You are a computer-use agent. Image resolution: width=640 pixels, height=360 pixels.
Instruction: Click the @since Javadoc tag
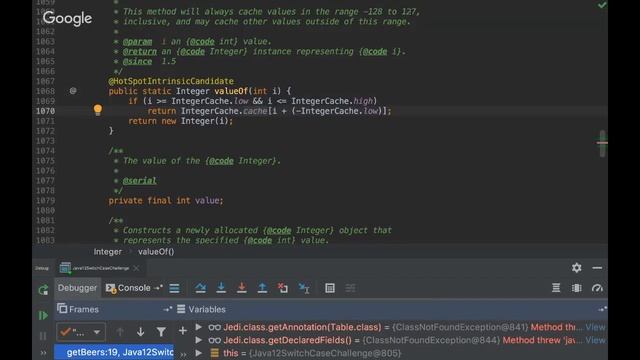(x=137, y=62)
